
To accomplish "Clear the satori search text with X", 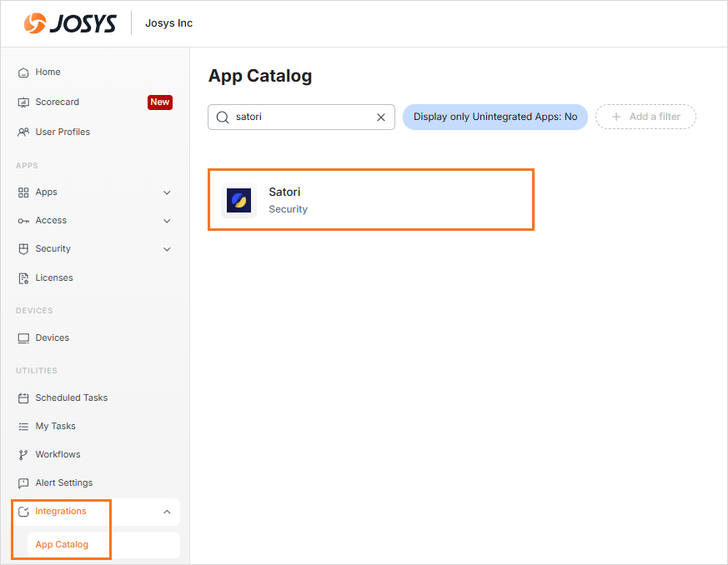I will pos(381,117).
